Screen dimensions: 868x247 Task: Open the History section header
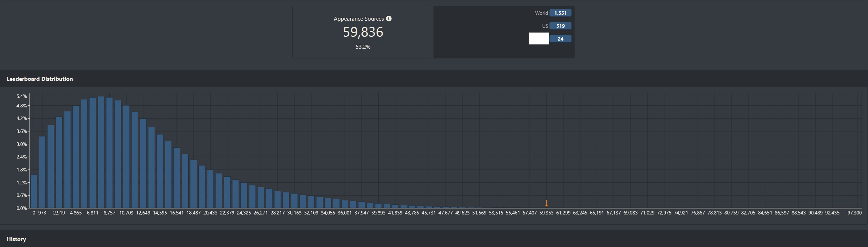(x=434, y=239)
